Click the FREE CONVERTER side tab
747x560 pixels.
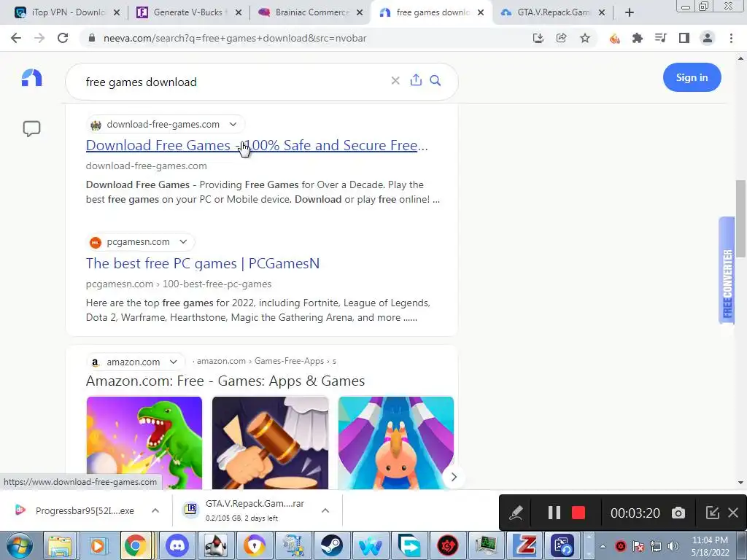pyautogui.click(x=727, y=271)
